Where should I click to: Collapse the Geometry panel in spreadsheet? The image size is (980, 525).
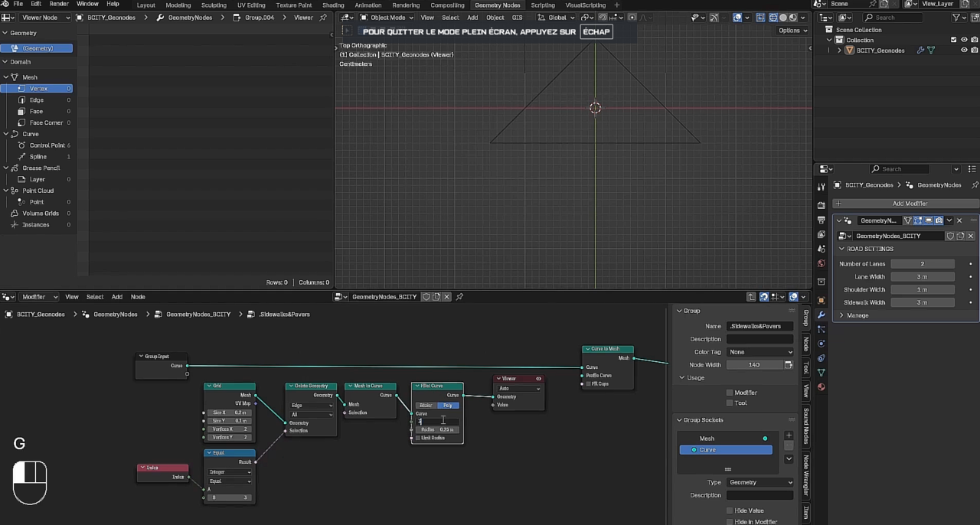coord(5,33)
